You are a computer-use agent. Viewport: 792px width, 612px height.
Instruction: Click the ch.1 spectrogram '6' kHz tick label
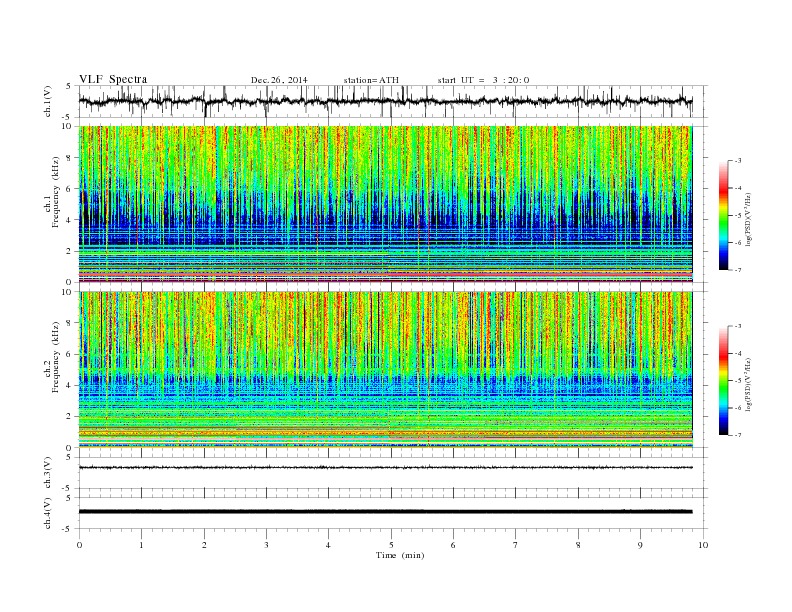pyautogui.click(x=70, y=188)
